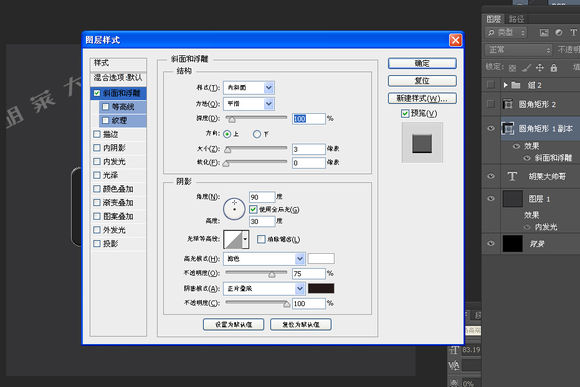
Task: Enable the 内阴影 checkbox
Action: click(x=97, y=148)
